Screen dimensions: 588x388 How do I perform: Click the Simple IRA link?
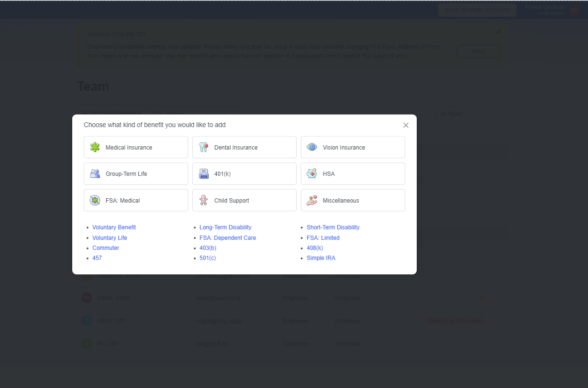(x=321, y=258)
